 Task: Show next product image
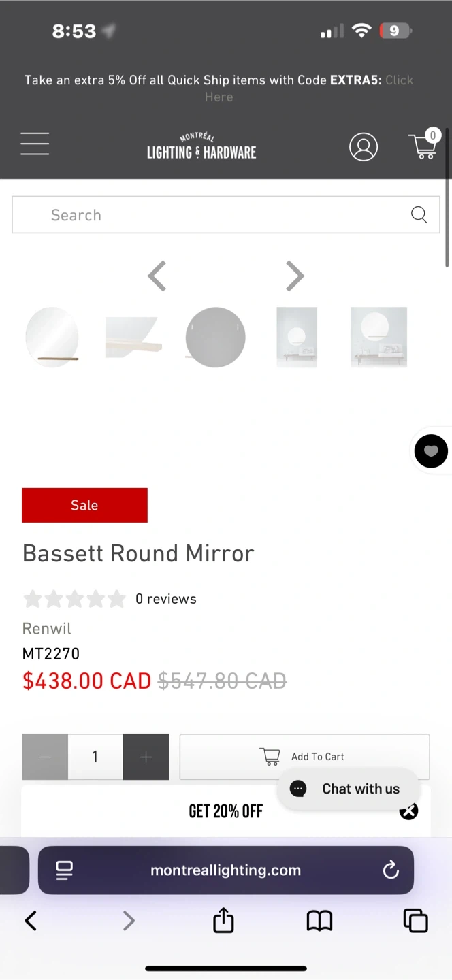[295, 276]
